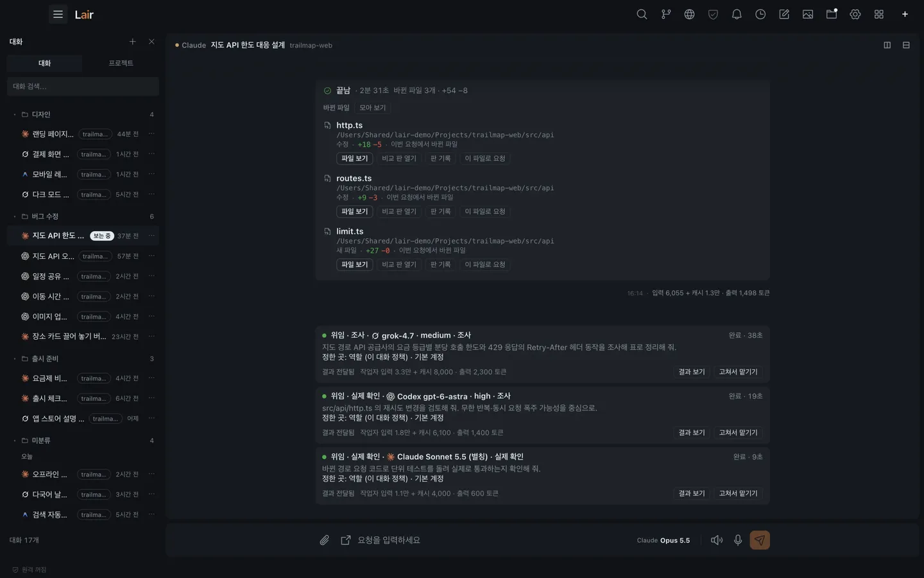Open the hamburger menu beside the Lair logo
This screenshot has width=924, height=578.
(x=58, y=14)
